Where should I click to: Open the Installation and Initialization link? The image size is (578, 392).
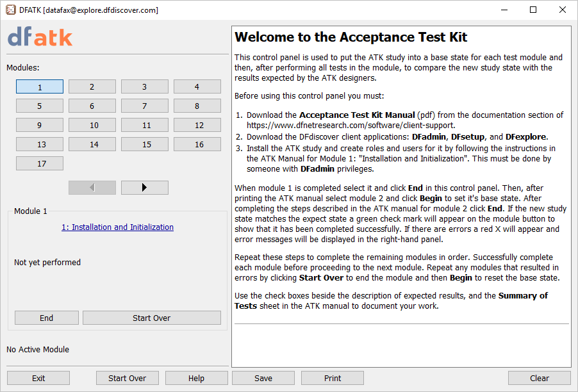[117, 227]
